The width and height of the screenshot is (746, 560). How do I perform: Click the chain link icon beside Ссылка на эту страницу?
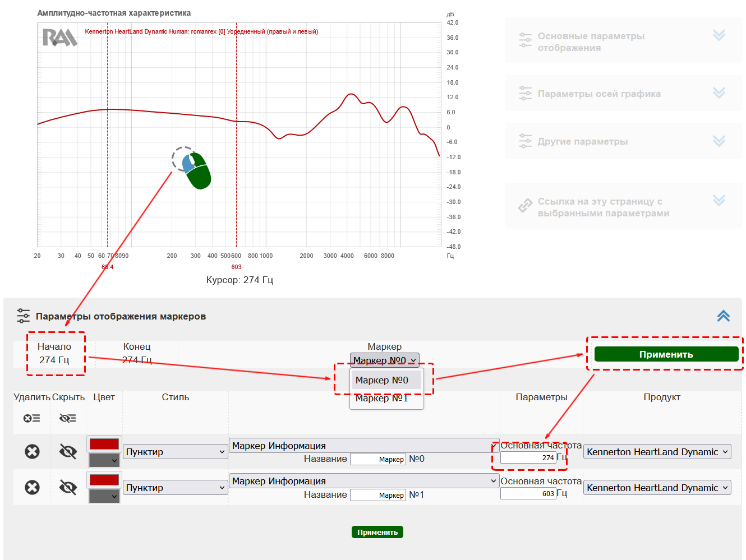(x=525, y=206)
